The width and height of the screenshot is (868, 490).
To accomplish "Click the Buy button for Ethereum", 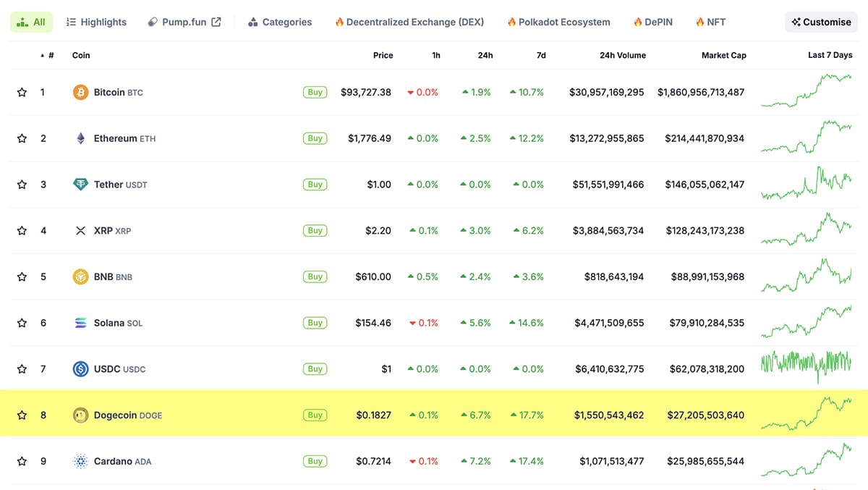I will click(315, 138).
